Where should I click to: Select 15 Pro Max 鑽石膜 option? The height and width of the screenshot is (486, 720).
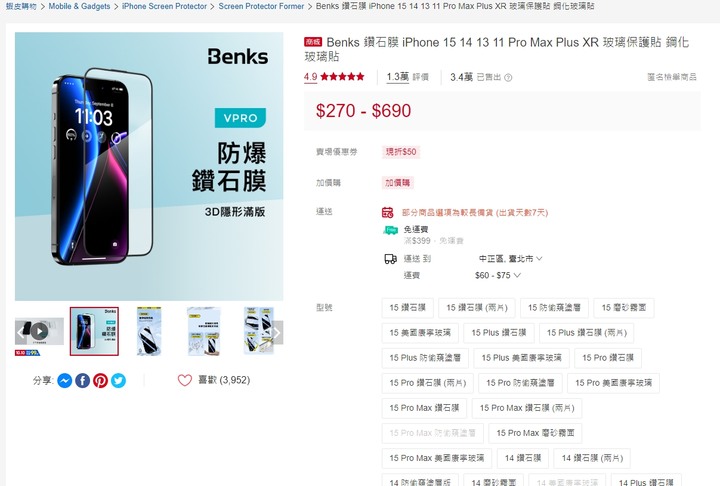424,408
